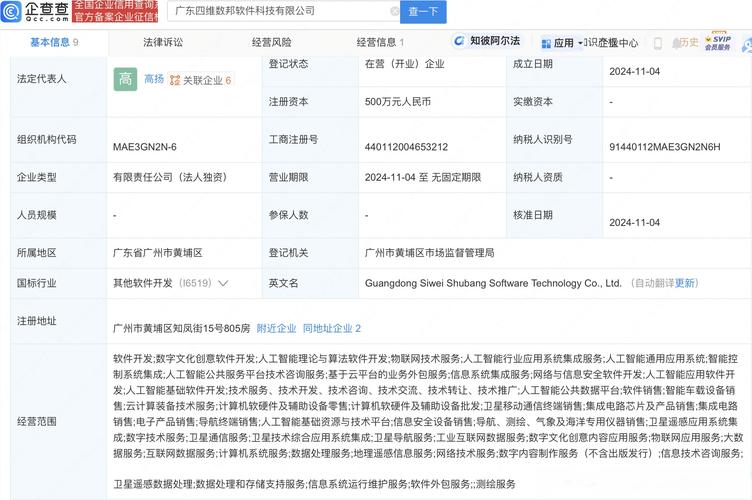Image resolution: width=752 pixels, height=500 pixels.
Task: Click the address 广州市黄埔区知凤街15号805房
Action: point(181,328)
